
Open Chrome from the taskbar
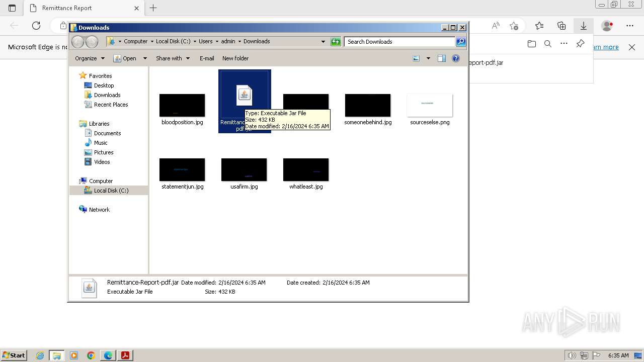point(91,355)
